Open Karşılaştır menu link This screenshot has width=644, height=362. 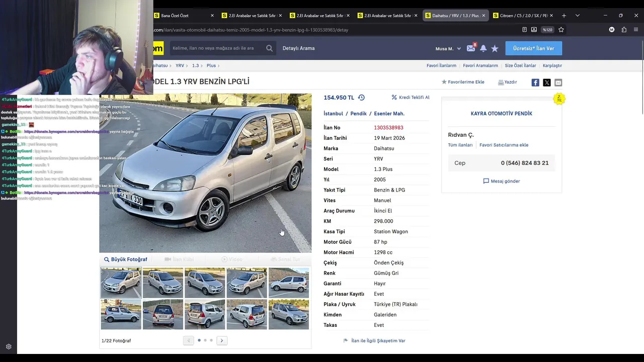[552, 65]
